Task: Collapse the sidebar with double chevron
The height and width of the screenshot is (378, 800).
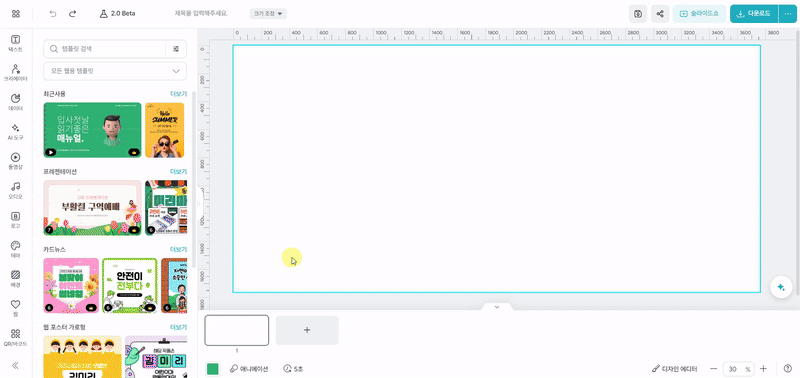Action: click(16, 365)
